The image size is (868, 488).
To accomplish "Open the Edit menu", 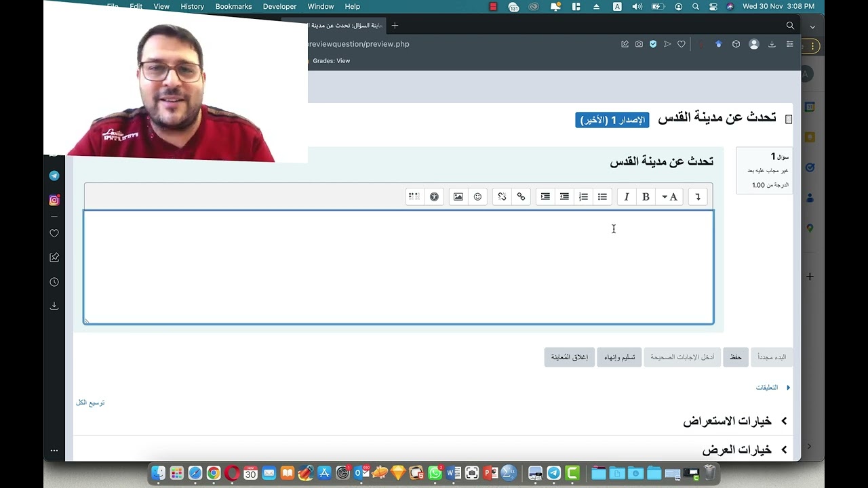I will pos(136,6).
